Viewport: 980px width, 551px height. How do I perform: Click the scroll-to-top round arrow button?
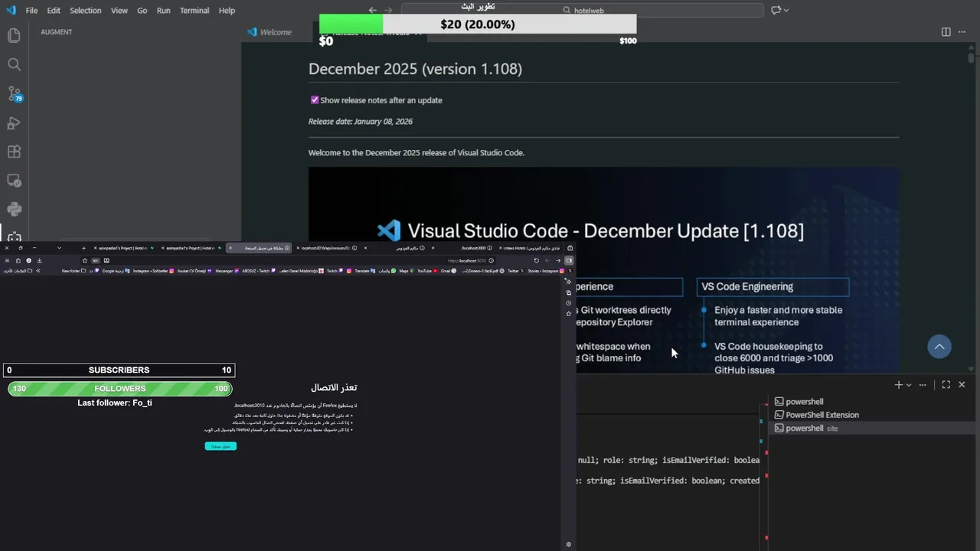pyautogui.click(x=939, y=347)
